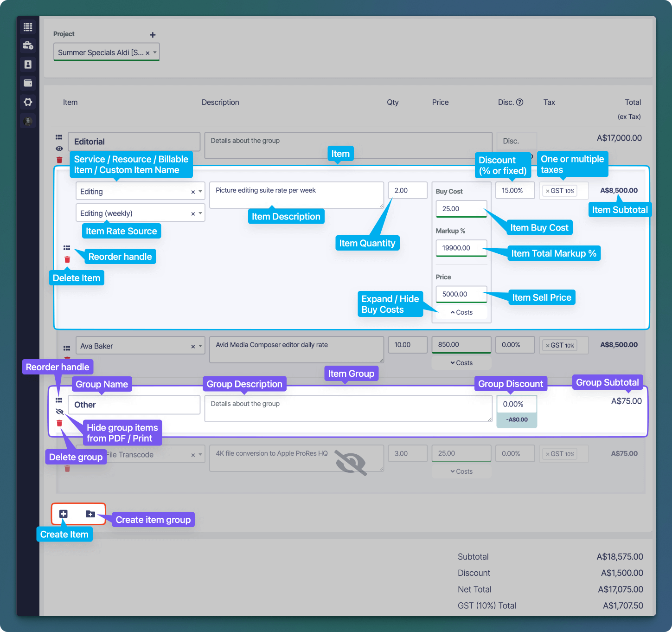This screenshot has width=672, height=632.
Task: Delete the File Transcode item
Action: point(67,469)
